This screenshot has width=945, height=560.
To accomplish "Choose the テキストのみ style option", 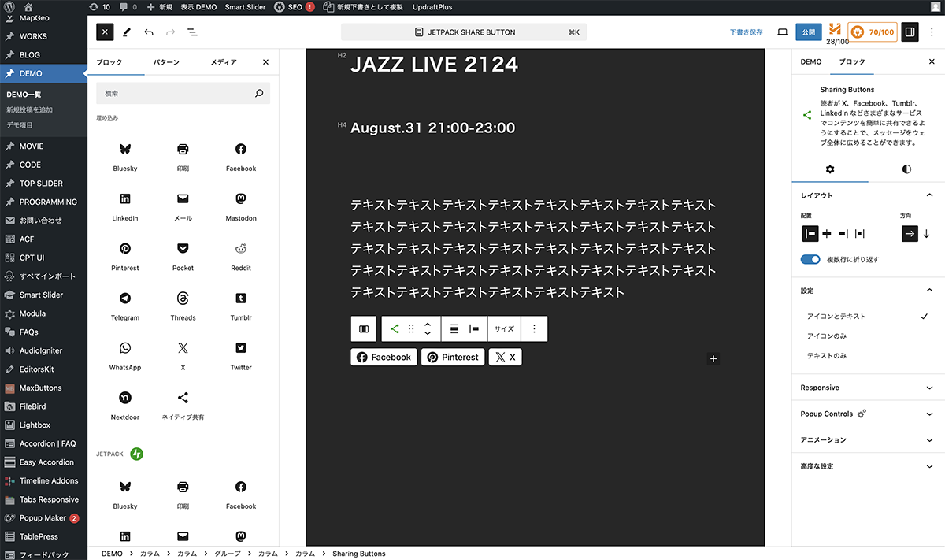I will click(827, 356).
